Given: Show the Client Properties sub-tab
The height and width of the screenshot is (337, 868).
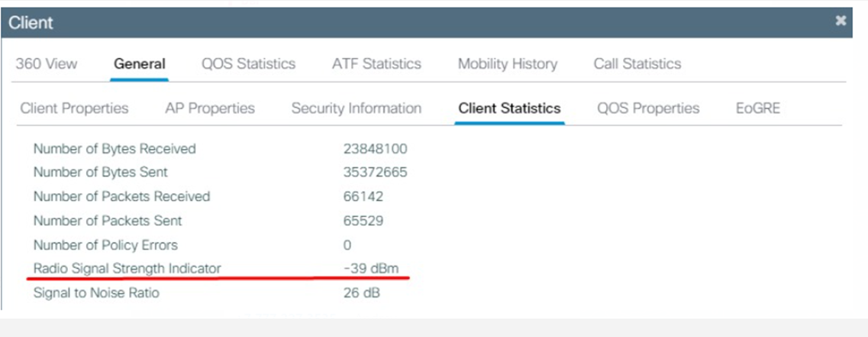Looking at the screenshot, I should 74,109.
